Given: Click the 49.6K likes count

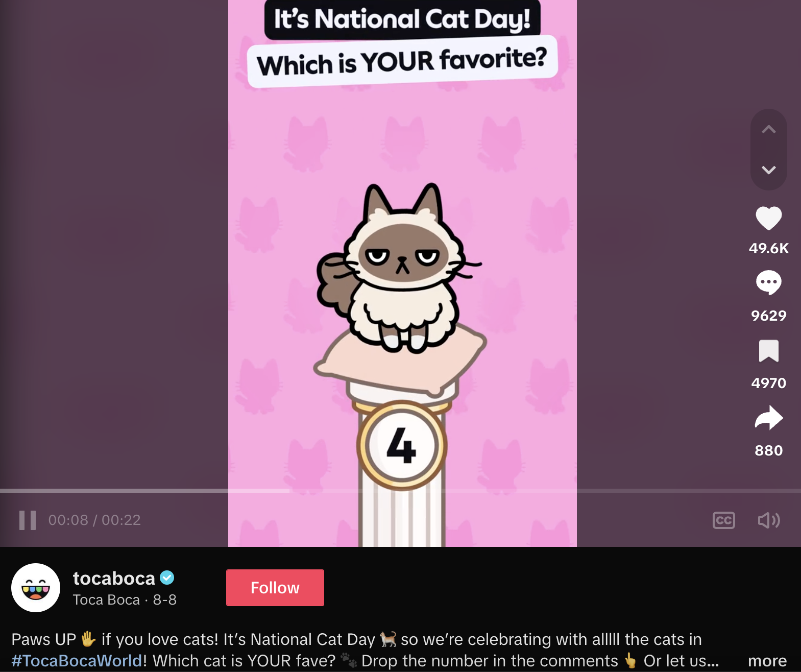Looking at the screenshot, I should tap(768, 248).
